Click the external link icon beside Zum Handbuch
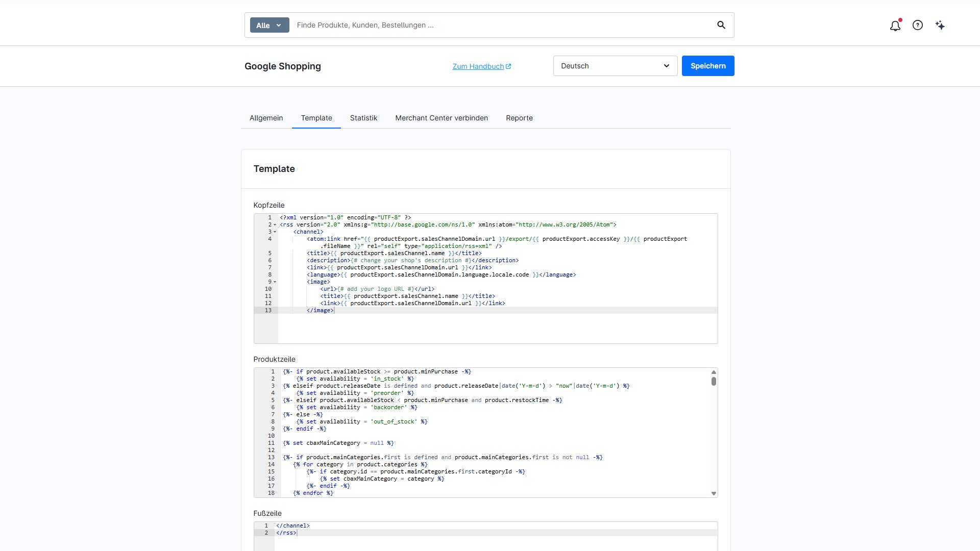 click(508, 66)
